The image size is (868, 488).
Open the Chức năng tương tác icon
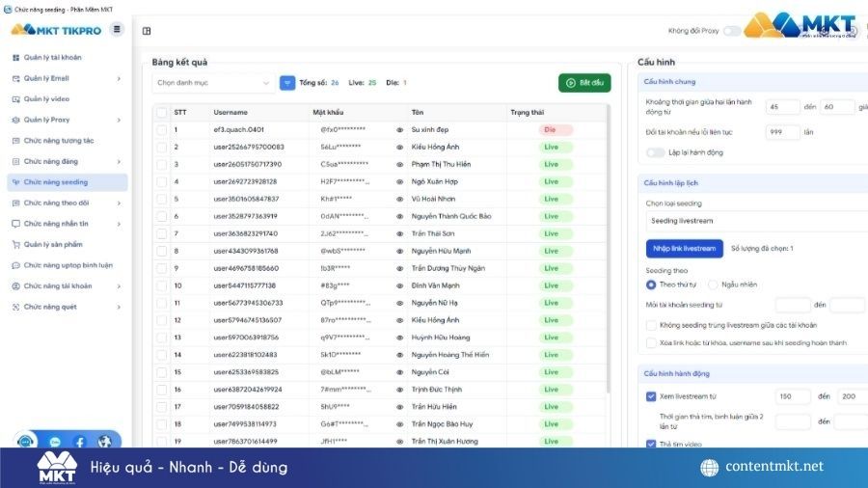pyautogui.click(x=16, y=141)
